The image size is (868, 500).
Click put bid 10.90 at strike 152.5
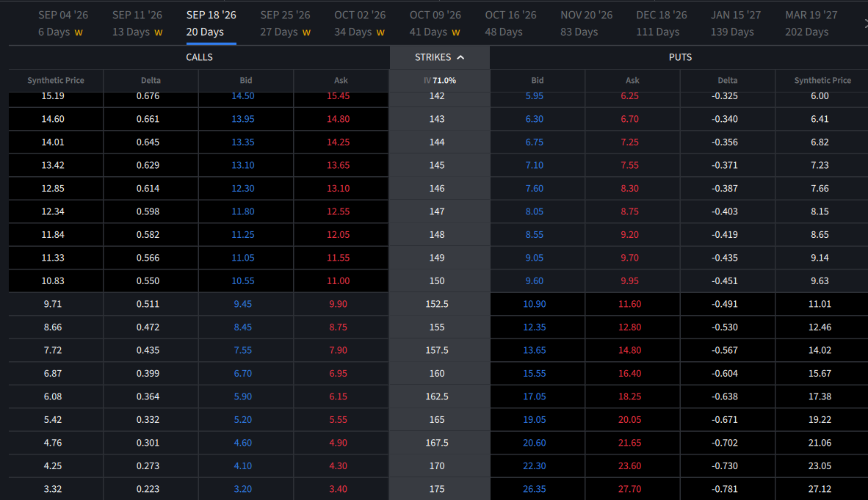[534, 304]
